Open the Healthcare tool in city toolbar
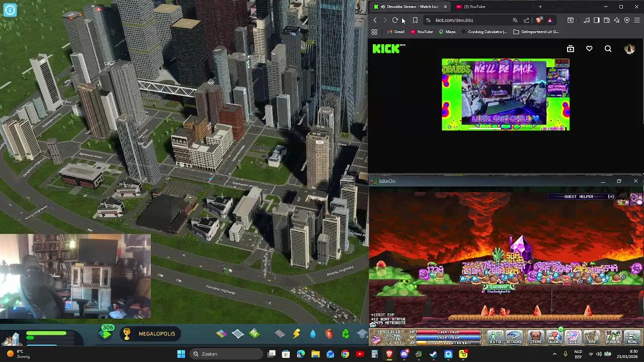The image size is (644, 362). 329,334
